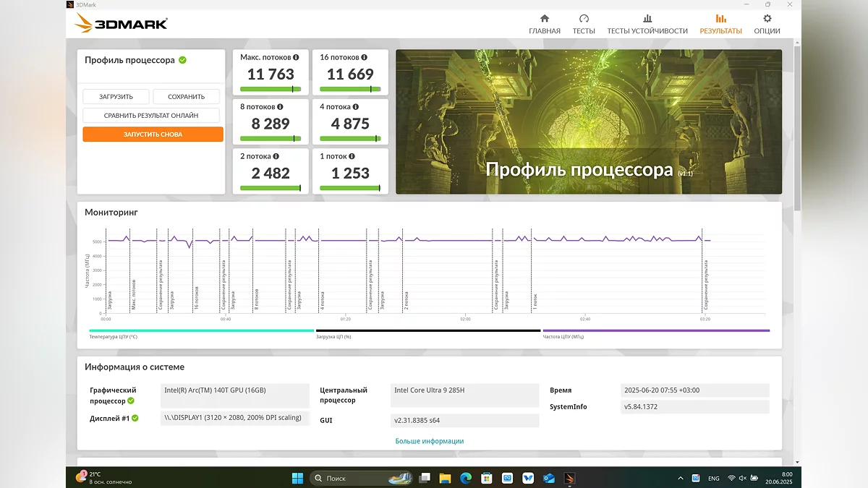Click the 4 потока green score bar

pyautogui.click(x=350, y=138)
